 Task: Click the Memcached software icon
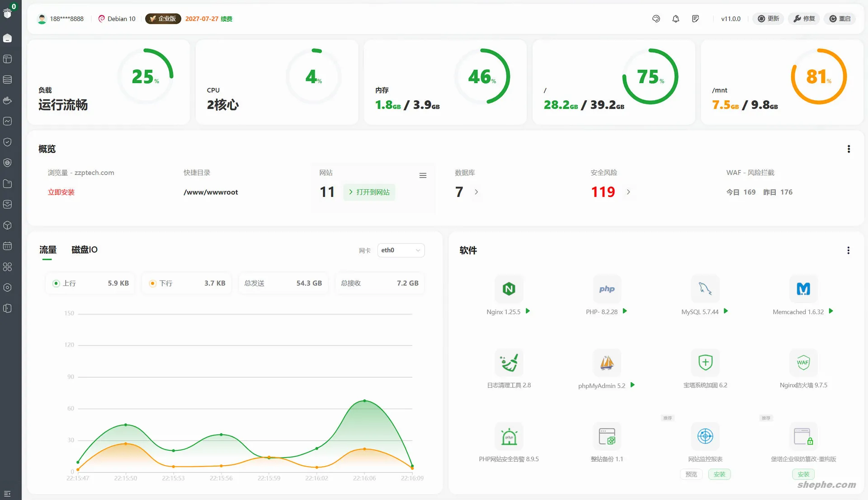coord(803,289)
